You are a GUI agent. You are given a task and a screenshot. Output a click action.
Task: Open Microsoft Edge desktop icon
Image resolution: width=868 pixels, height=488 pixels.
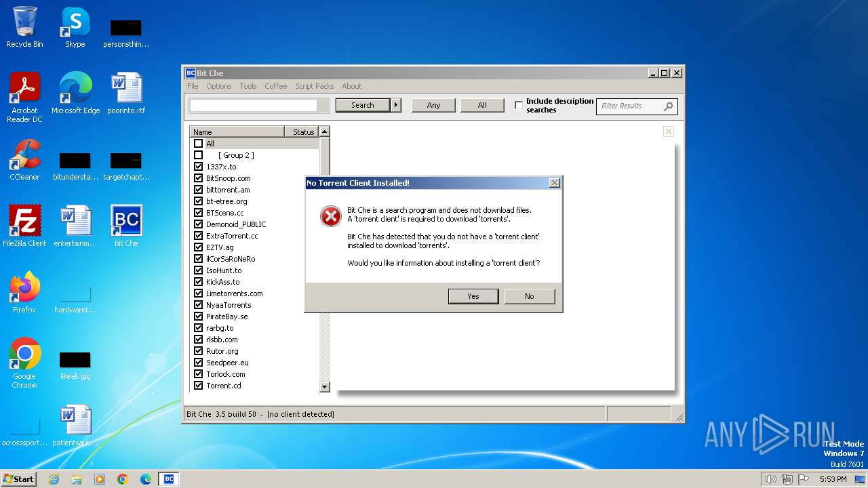75,93
